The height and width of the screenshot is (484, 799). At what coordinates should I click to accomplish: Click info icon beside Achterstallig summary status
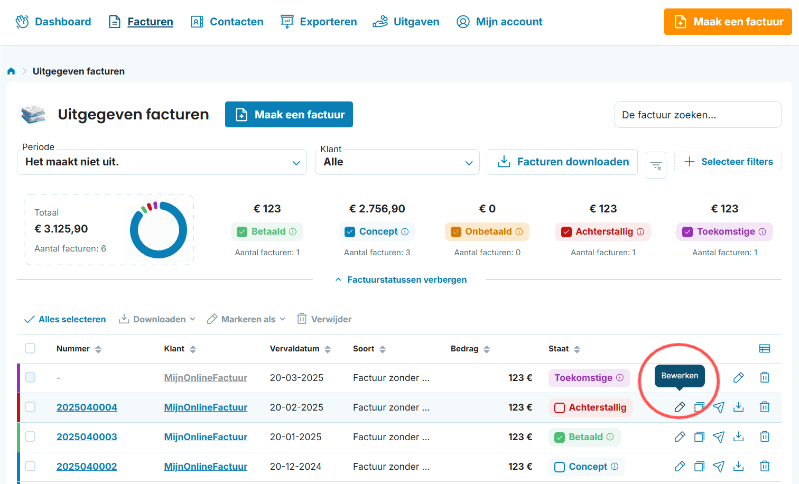(641, 232)
